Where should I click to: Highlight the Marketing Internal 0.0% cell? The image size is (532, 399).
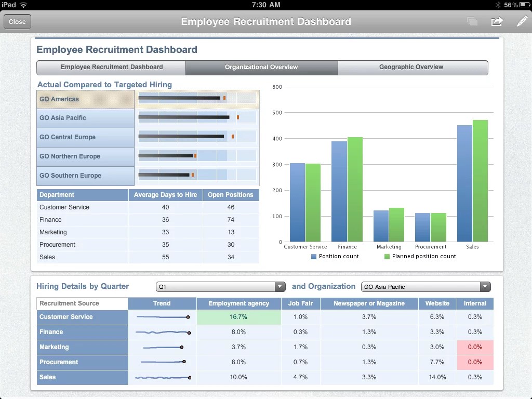pyautogui.click(x=475, y=347)
